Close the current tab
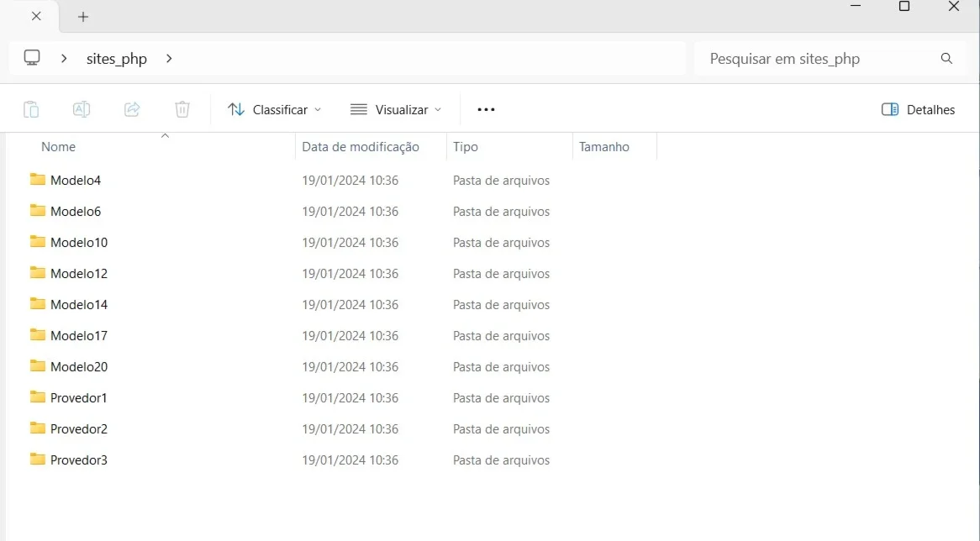The width and height of the screenshot is (980, 541). pos(36,16)
